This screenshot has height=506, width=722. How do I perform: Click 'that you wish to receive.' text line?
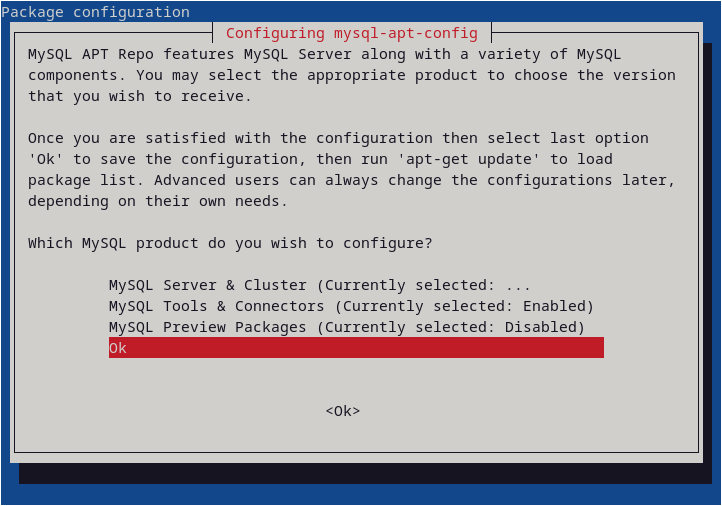pyautogui.click(x=140, y=96)
